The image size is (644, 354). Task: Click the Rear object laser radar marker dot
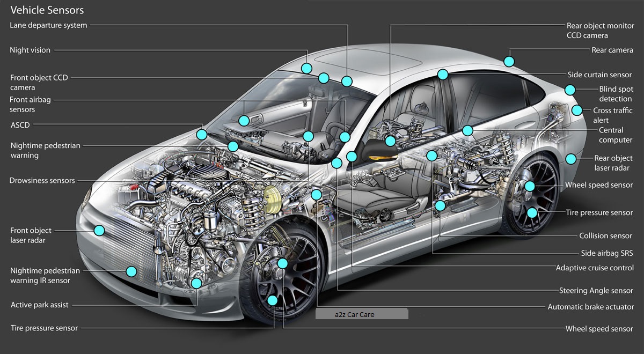pos(570,159)
